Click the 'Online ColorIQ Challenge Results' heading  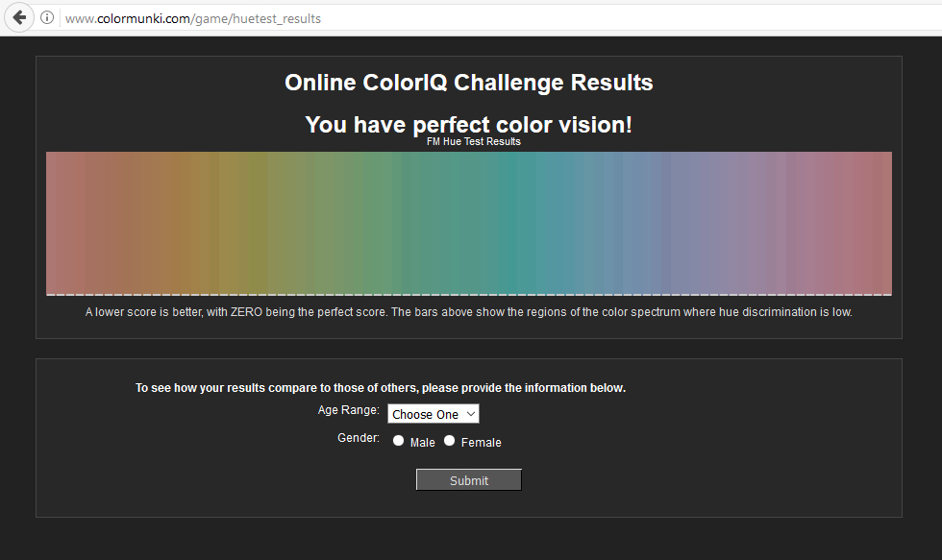click(468, 83)
